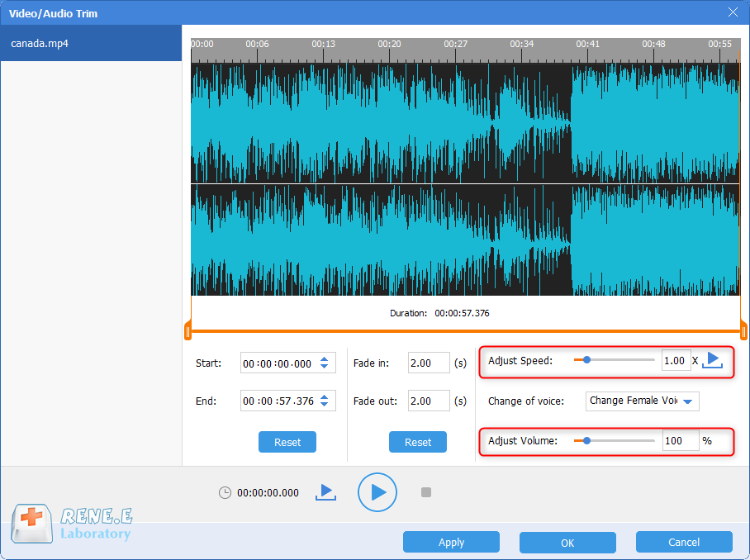This screenshot has width=750, height=560.
Task: Click the 00:41 mark on the timeline ruler
Action: [587, 44]
